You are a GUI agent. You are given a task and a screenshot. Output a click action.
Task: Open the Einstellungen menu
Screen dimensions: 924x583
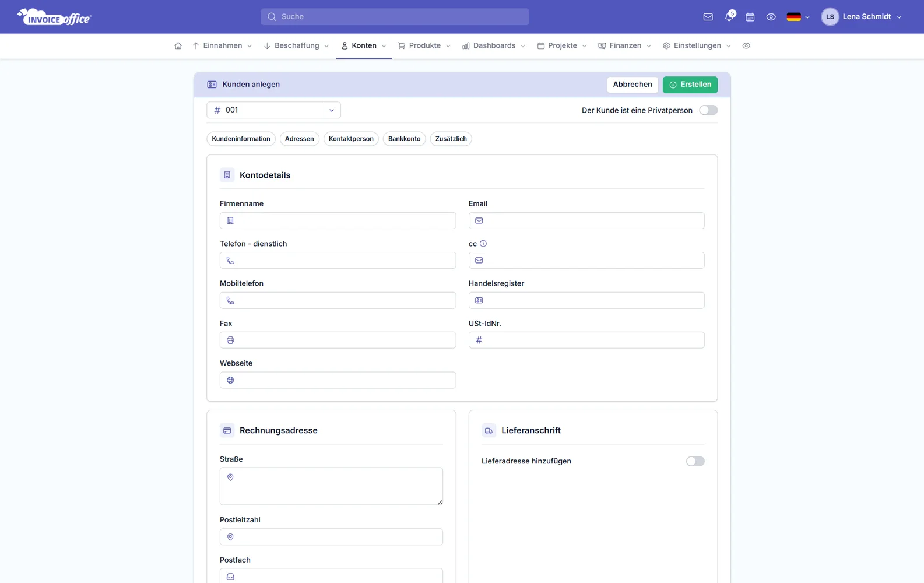pyautogui.click(x=697, y=45)
